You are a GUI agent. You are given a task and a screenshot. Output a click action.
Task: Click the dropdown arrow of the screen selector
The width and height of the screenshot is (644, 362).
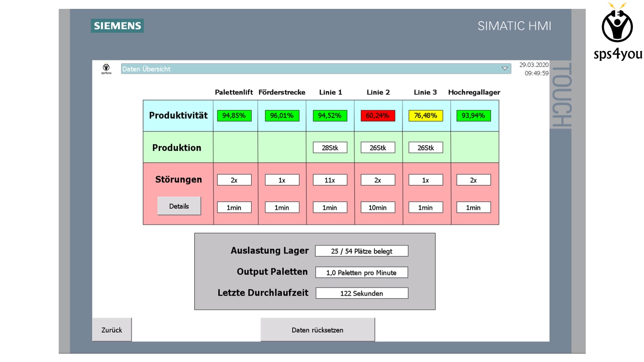505,69
